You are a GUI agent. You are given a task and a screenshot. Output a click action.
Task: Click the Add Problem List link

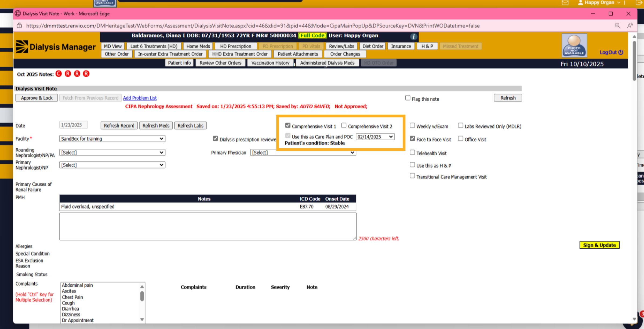(140, 98)
